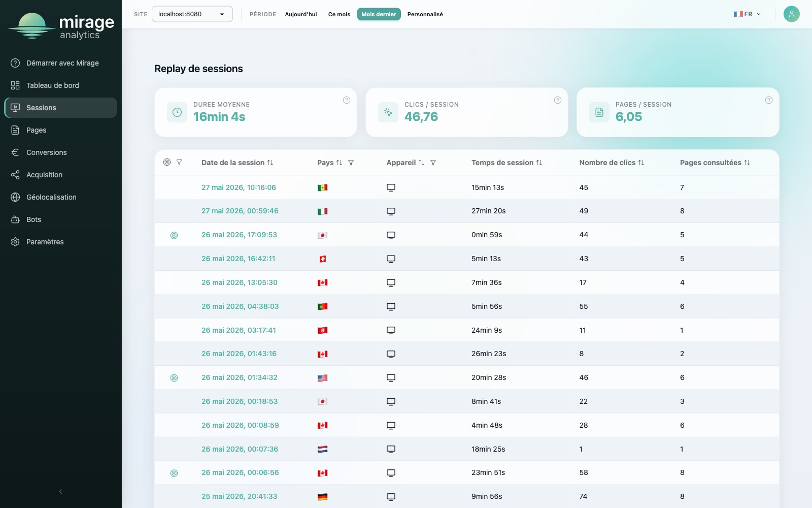Open the site selector localhost:8080 dropdown
Screen dimensions: 812x508
(192, 14)
